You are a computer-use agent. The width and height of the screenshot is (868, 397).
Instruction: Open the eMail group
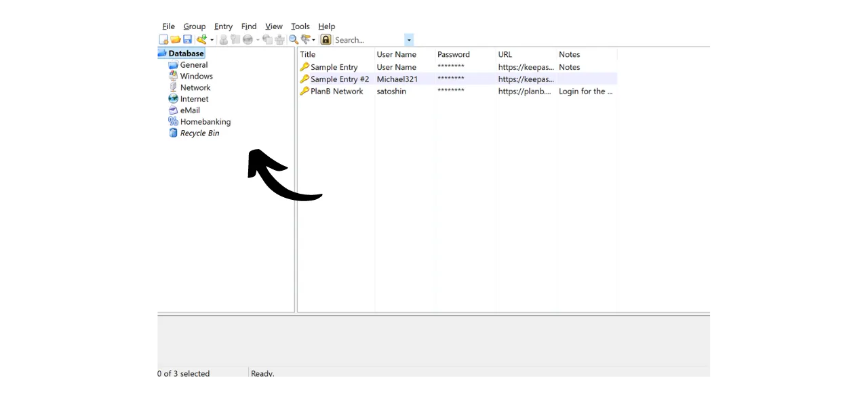coord(190,110)
